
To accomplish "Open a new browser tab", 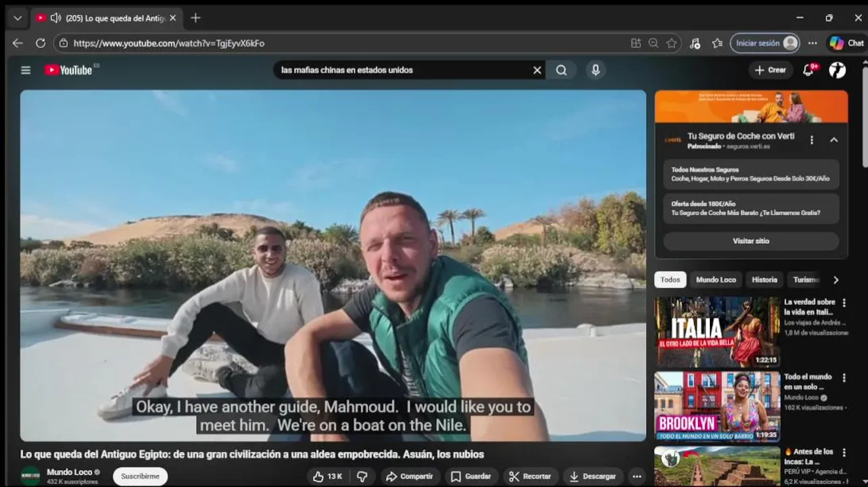I will point(195,18).
